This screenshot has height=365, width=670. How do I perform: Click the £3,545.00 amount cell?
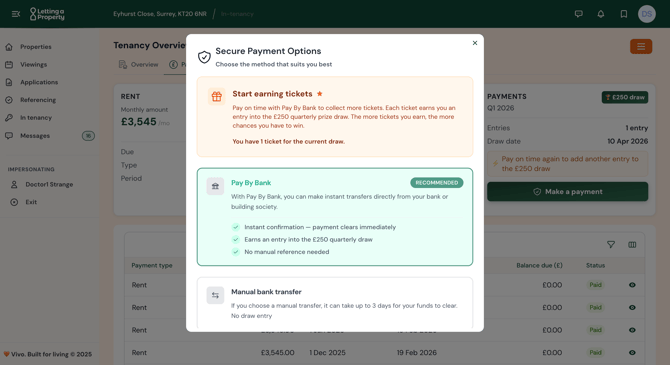277,353
